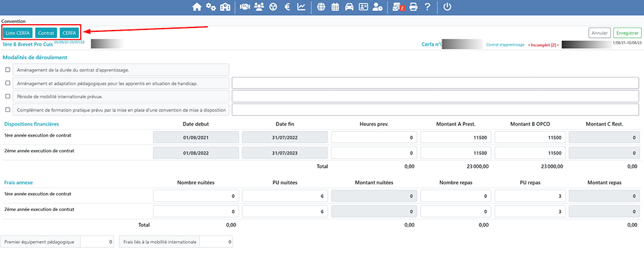Open the ID card icon
This screenshot has width=644, height=258.
point(363,7)
